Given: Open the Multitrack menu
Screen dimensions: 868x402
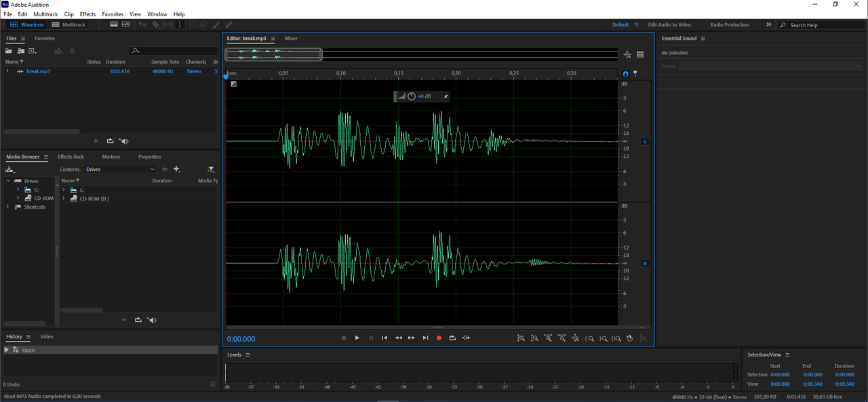Looking at the screenshot, I should (45, 14).
